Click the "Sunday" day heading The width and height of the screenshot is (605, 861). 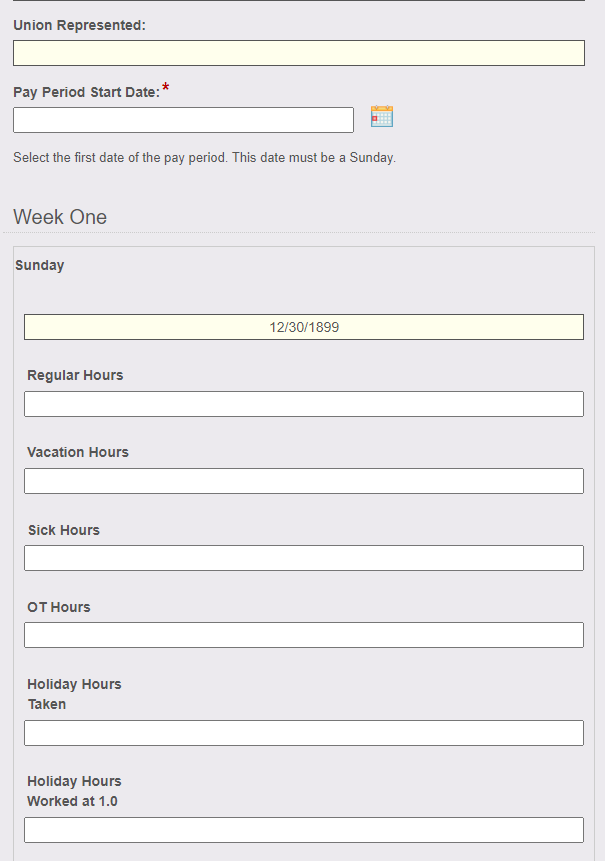point(40,265)
